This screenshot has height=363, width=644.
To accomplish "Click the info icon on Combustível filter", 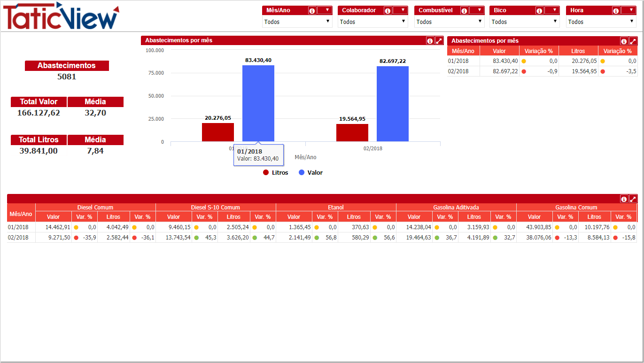I will [464, 11].
